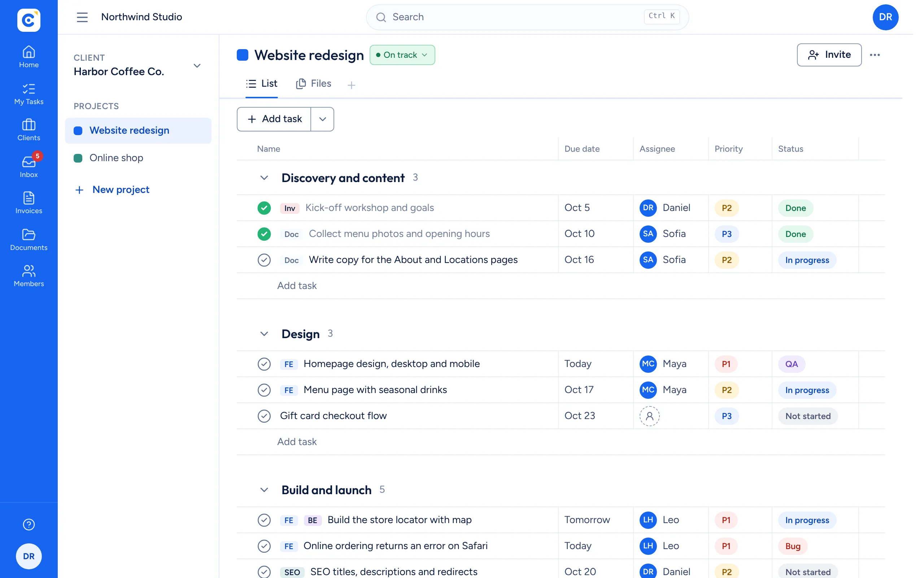The image size is (924, 578).
Task: Open the DR profile avatar top right
Action: [x=885, y=17]
